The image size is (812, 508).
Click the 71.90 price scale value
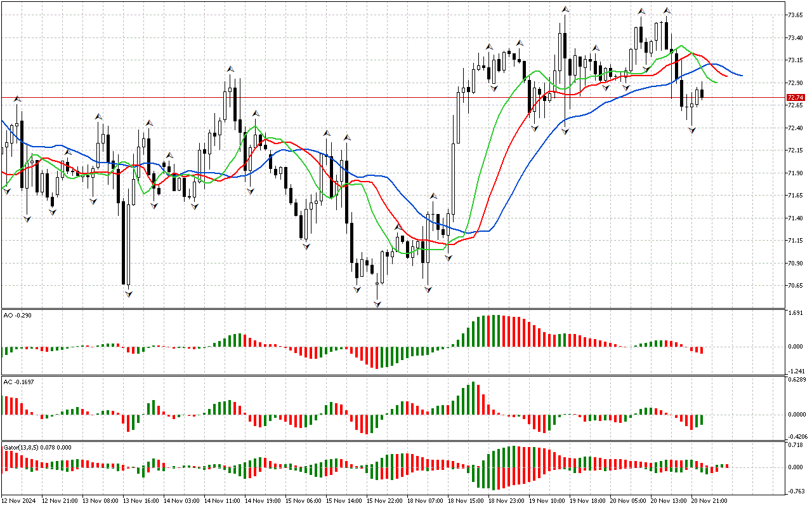pyautogui.click(x=796, y=173)
